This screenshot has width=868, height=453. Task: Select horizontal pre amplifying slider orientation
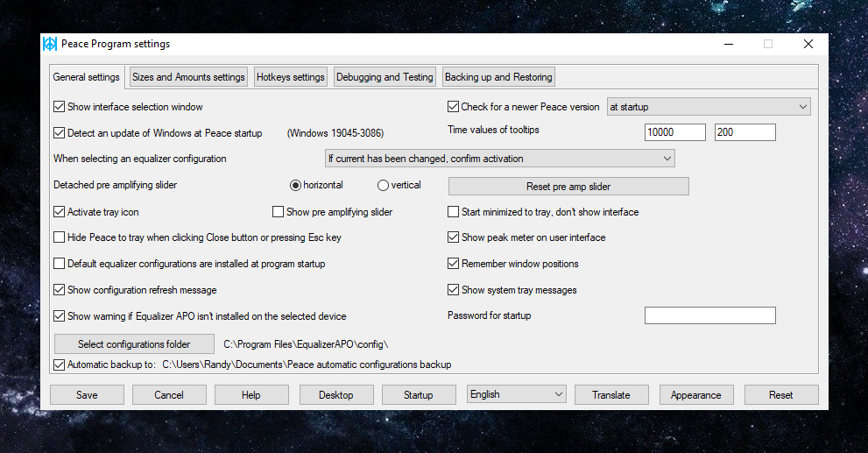(x=295, y=186)
